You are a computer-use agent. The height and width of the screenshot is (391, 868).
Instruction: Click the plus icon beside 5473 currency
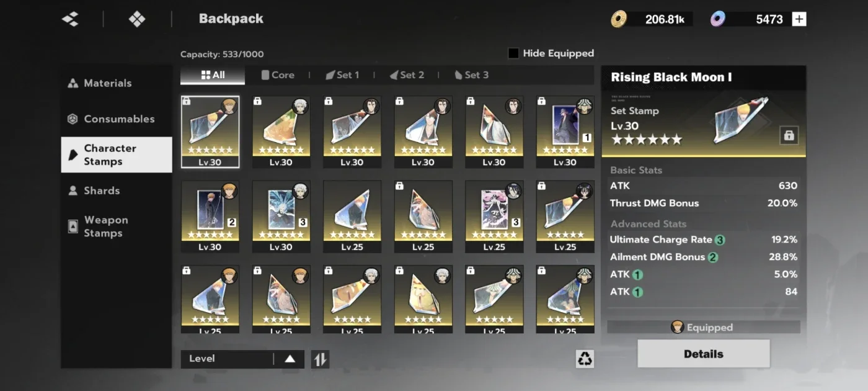pyautogui.click(x=800, y=19)
